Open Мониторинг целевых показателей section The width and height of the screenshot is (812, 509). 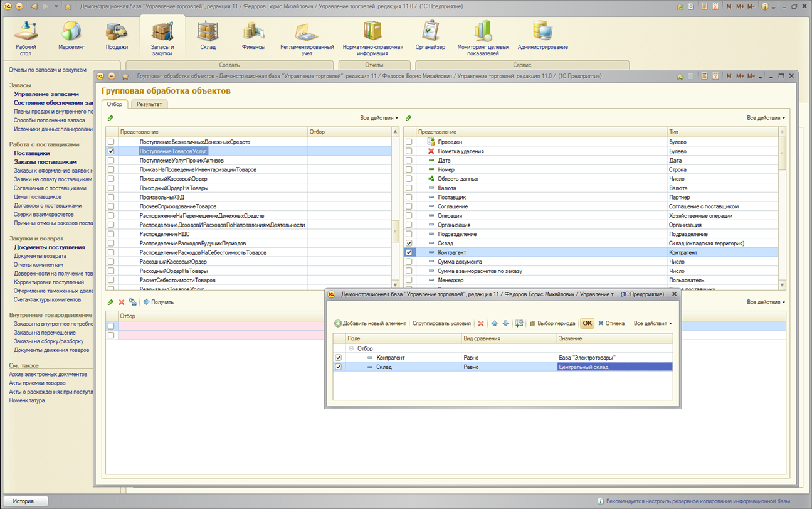[482, 38]
